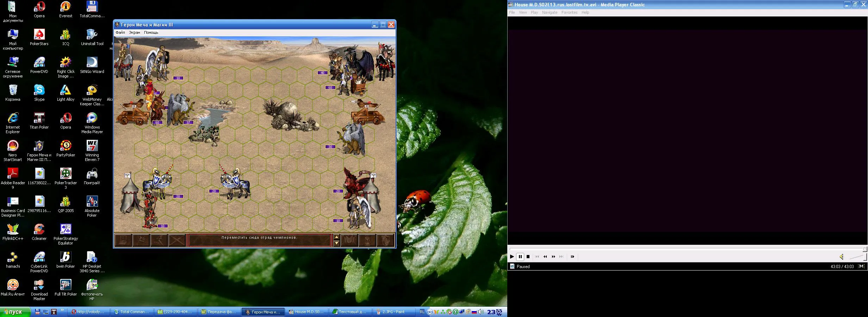
Task: Open the spellbook cast spell button
Action: [349, 240]
